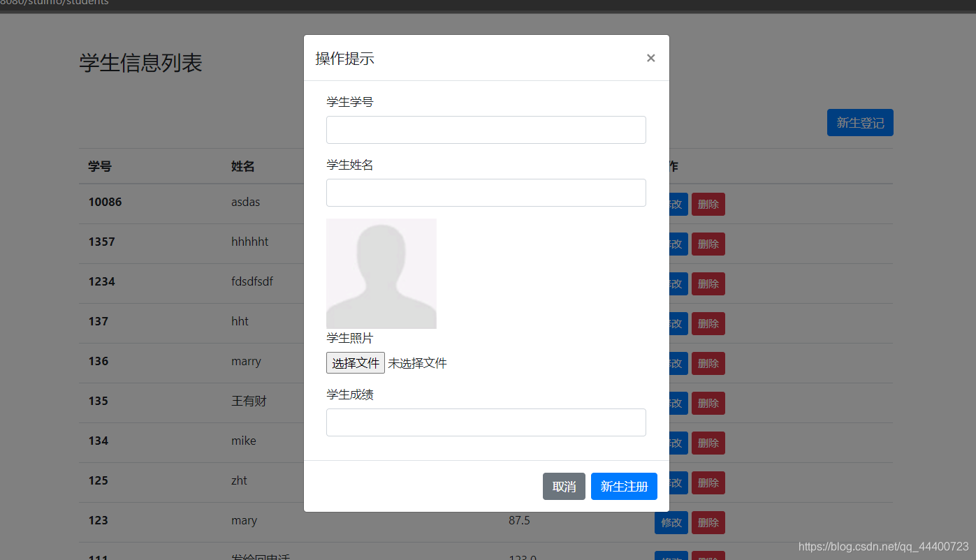This screenshot has width=976, height=560.
Task: Click the name hht
Action: click(x=240, y=321)
